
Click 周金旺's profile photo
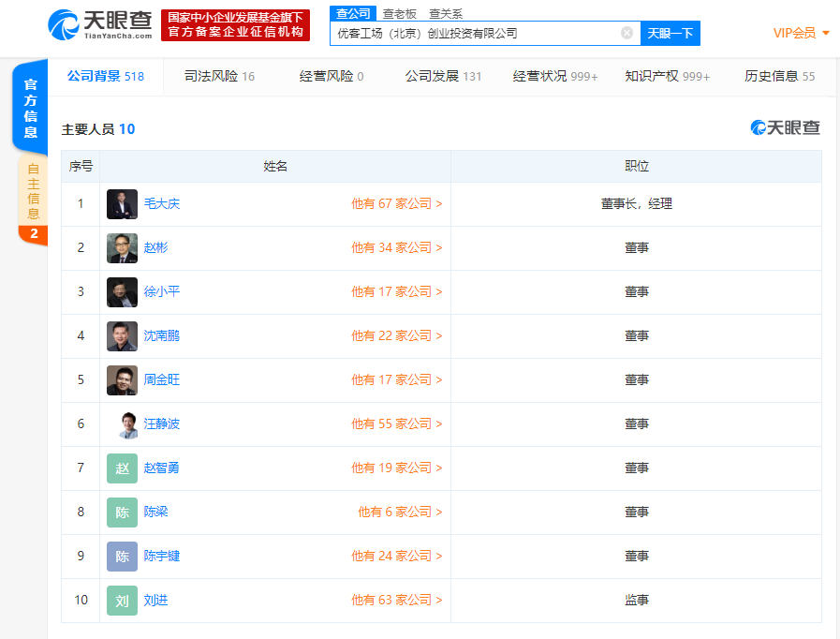[x=122, y=380]
